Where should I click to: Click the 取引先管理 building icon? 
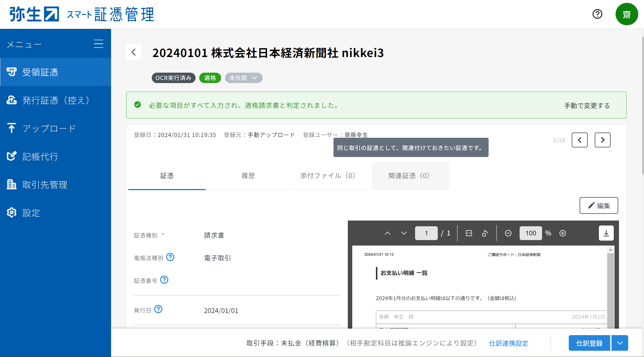[11, 184]
